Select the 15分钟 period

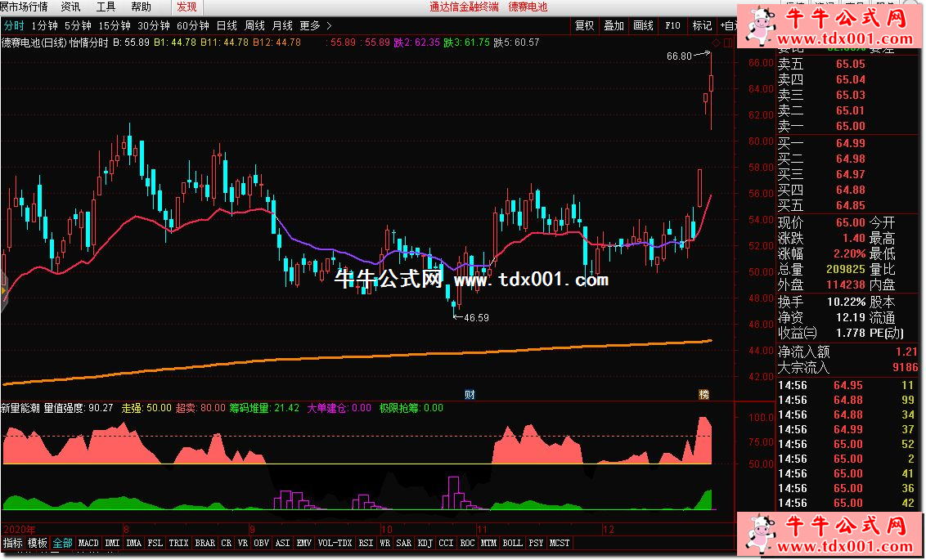(115, 26)
